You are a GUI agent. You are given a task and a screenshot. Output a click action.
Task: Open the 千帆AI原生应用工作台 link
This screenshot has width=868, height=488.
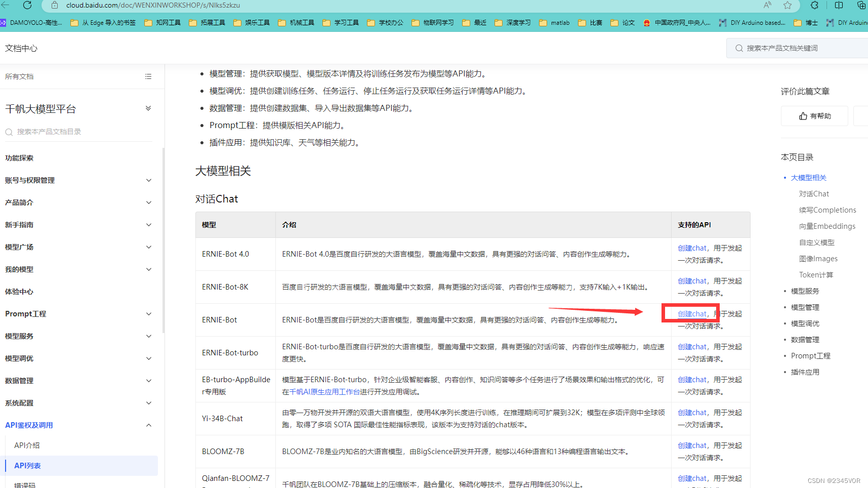point(324,392)
